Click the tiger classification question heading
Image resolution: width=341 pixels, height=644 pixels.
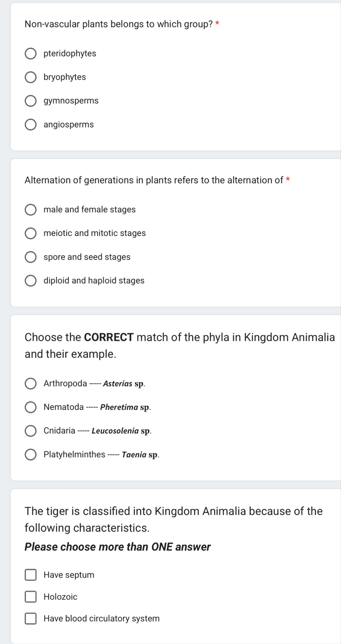coord(173,520)
